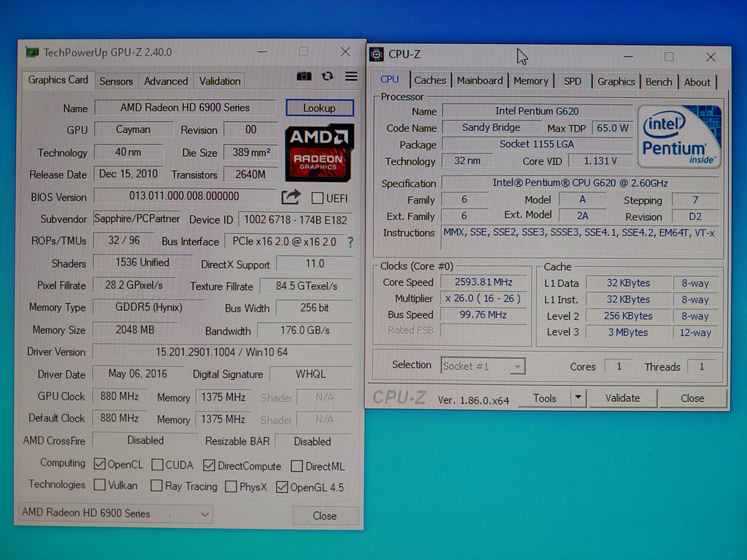The image size is (747, 560).
Task: Open the Socket #1 selection dropdown
Action: pyautogui.click(x=483, y=366)
